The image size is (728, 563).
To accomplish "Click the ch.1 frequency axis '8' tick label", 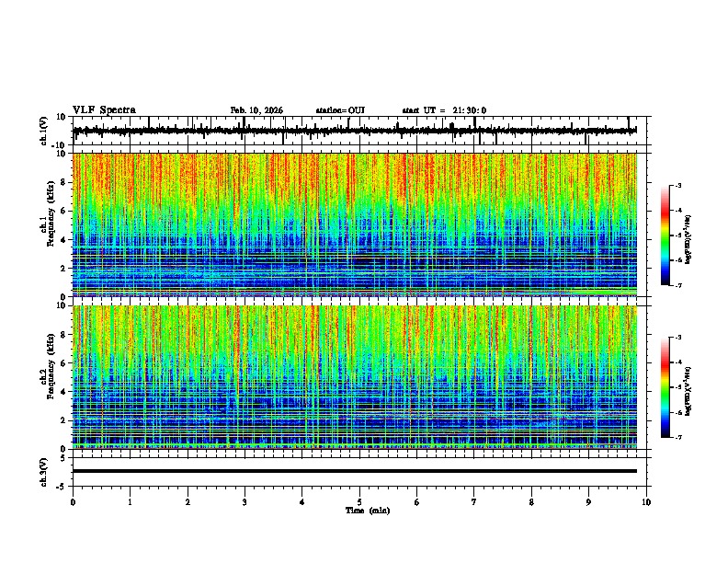I will (63, 182).
